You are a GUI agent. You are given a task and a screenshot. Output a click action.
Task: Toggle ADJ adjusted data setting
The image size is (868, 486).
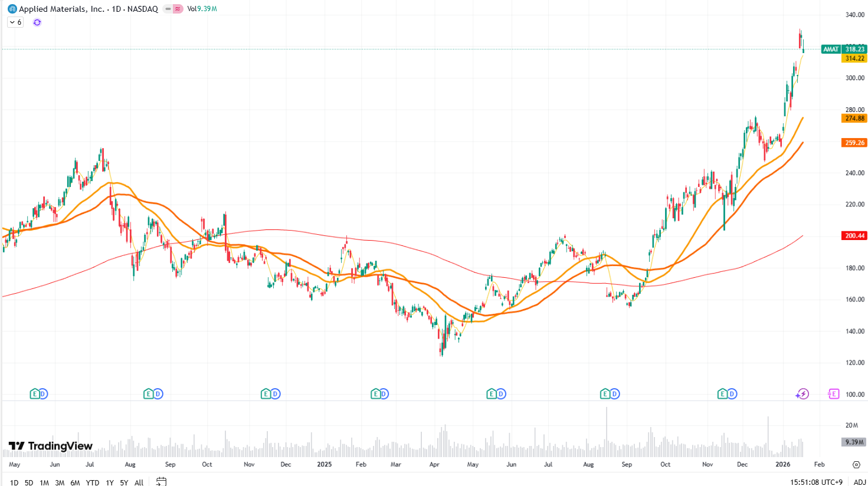[860, 482]
